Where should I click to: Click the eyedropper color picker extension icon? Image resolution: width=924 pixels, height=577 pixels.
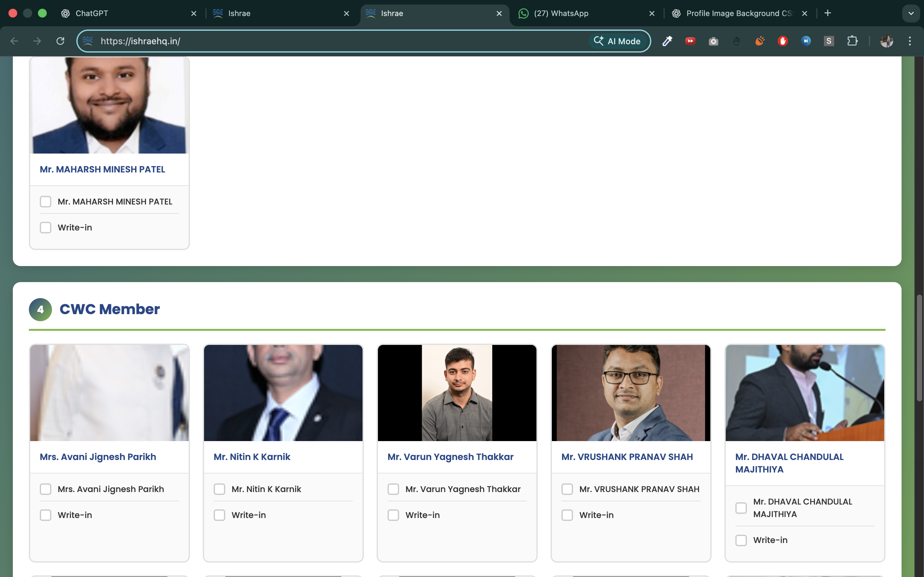point(667,41)
